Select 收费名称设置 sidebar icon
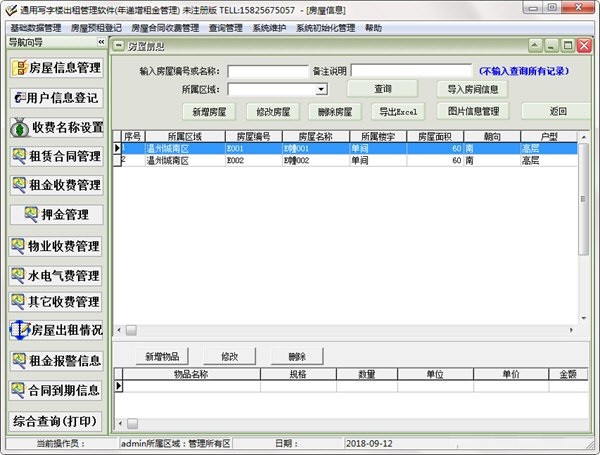Screen dimensions: 600x455 [56, 128]
